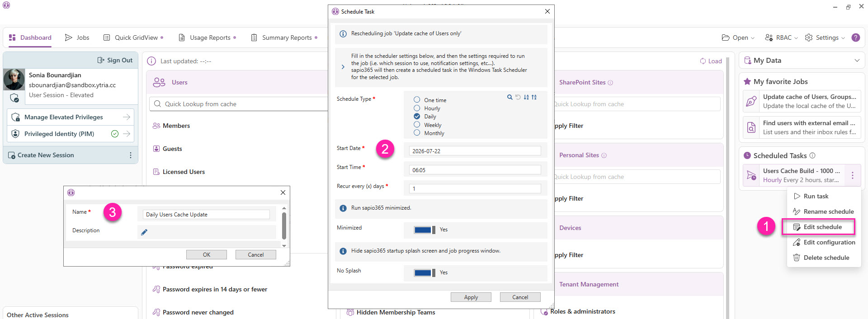Click the star icon beside My favorite Jobs
Screen dimensions: 868x319
coord(747,81)
